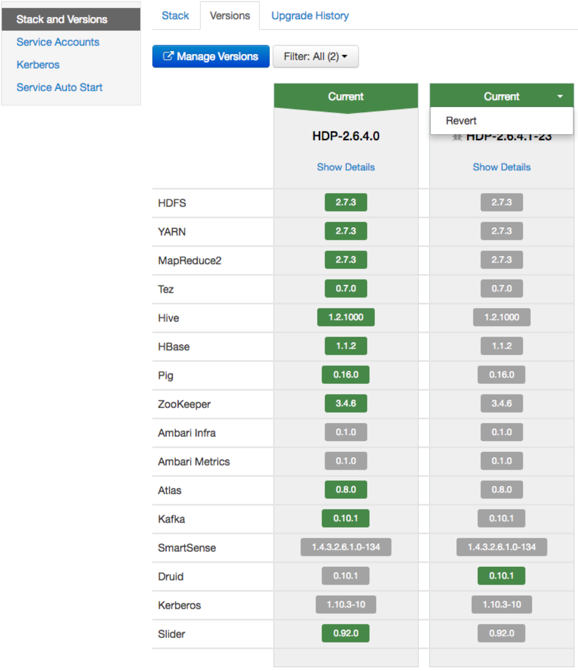Open the Filter: All (2) dropdown

click(316, 56)
